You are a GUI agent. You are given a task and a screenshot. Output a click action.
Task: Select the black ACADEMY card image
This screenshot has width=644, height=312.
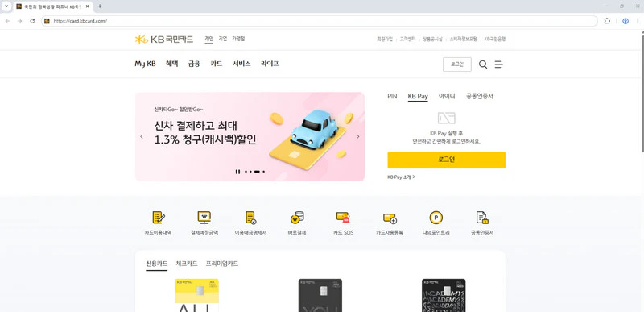coord(444,296)
